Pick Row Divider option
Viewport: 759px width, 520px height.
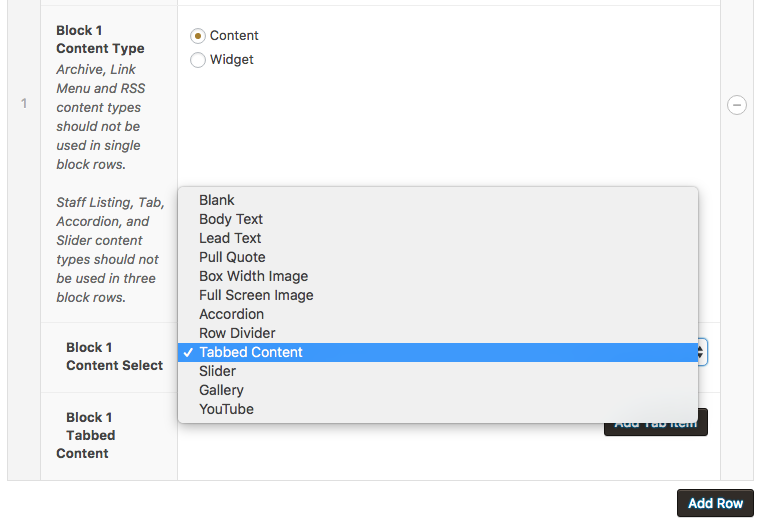pos(438,333)
